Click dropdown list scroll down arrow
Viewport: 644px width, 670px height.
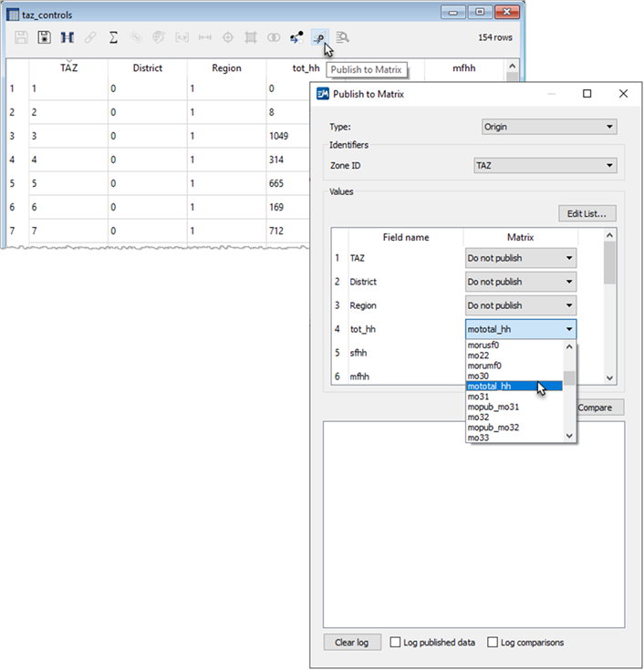pyautogui.click(x=569, y=436)
